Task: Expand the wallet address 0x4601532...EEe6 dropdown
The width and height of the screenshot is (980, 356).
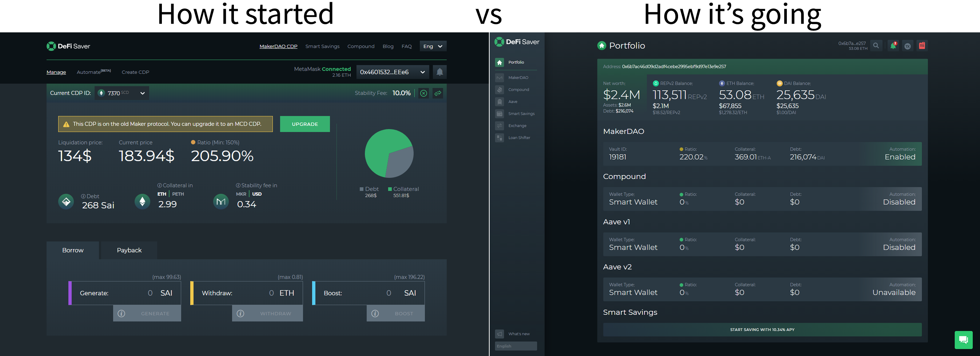Action: coord(393,72)
